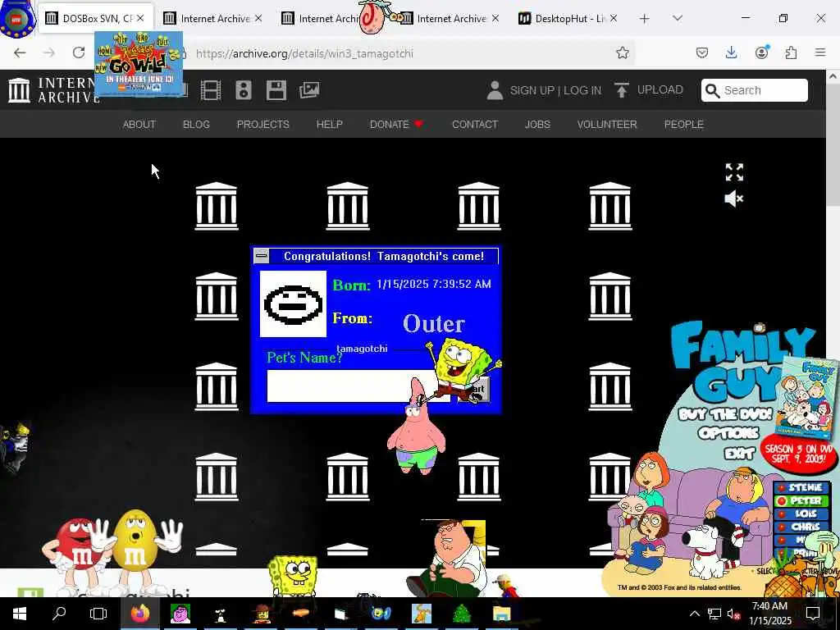Open the Firefox hamburger menu

820,52
